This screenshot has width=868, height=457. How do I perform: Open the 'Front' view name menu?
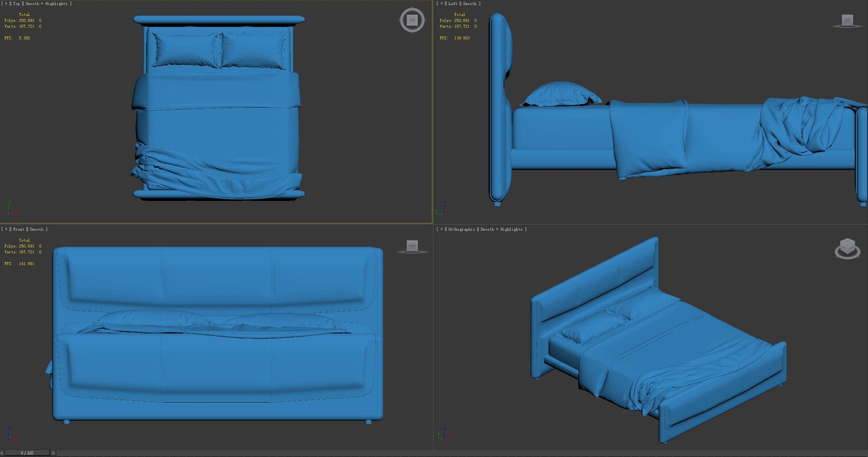click(19, 229)
